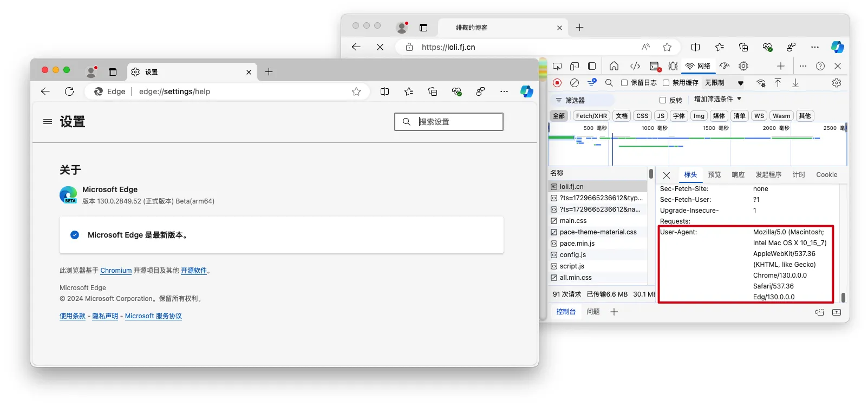This screenshot has width=868, height=407.
Task: Toggle the WS request type filter
Action: [x=759, y=116]
